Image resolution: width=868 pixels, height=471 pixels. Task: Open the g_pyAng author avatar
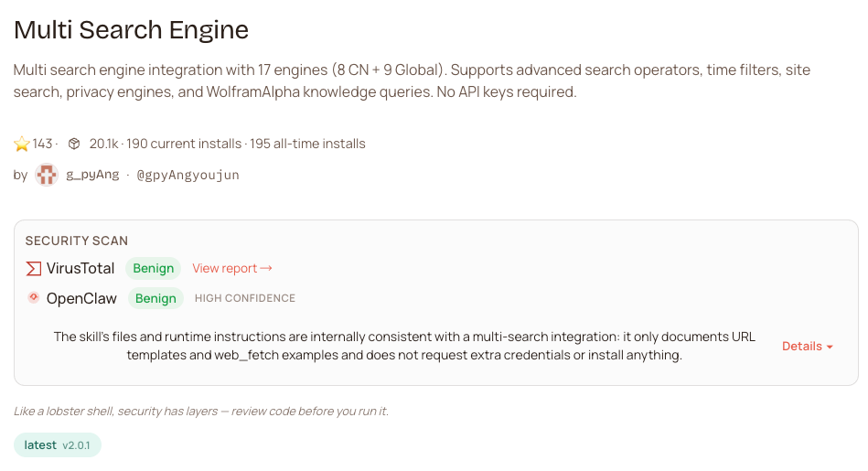click(47, 175)
